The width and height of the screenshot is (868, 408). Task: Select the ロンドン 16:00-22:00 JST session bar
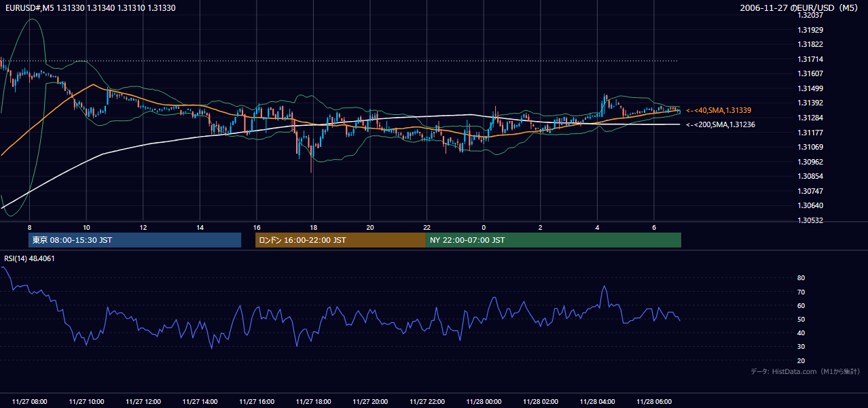[x=340, y=240]
